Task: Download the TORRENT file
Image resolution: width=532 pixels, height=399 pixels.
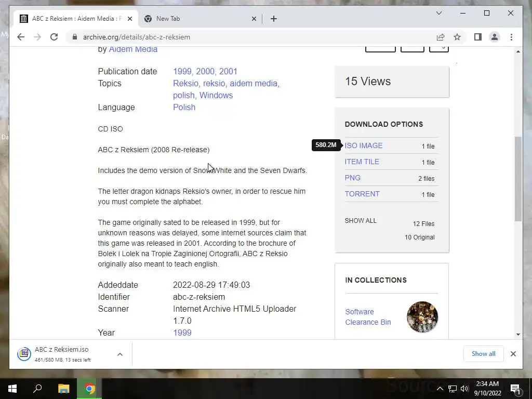Action: (x=362, y=194)
